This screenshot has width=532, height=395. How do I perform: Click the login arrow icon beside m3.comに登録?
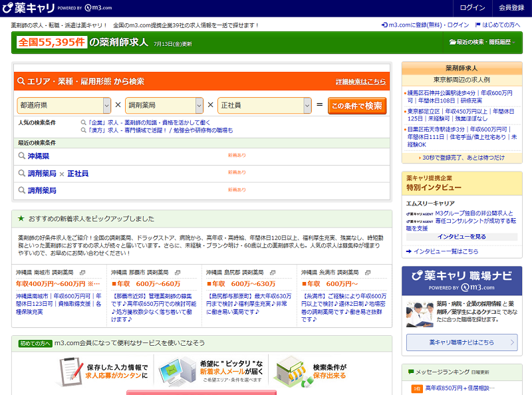pos(384,25)
